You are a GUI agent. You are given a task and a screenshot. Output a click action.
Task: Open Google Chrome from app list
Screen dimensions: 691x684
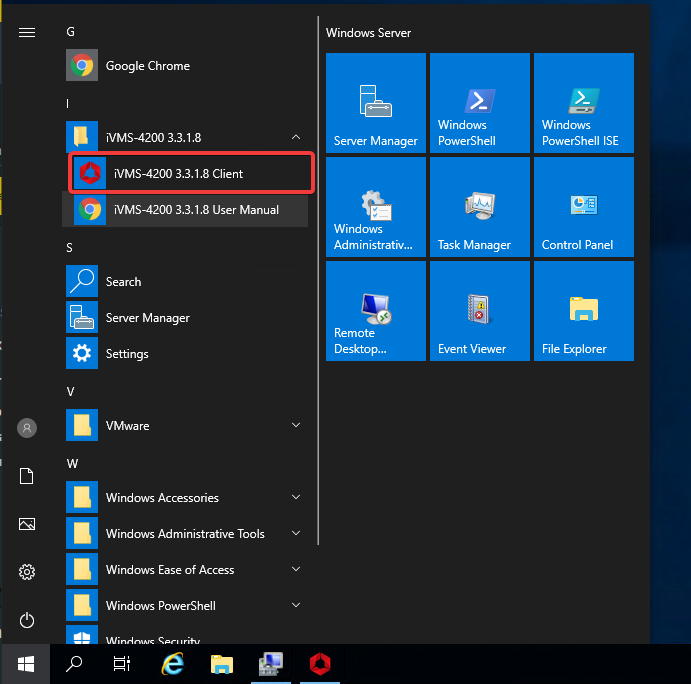pos(147,66)
